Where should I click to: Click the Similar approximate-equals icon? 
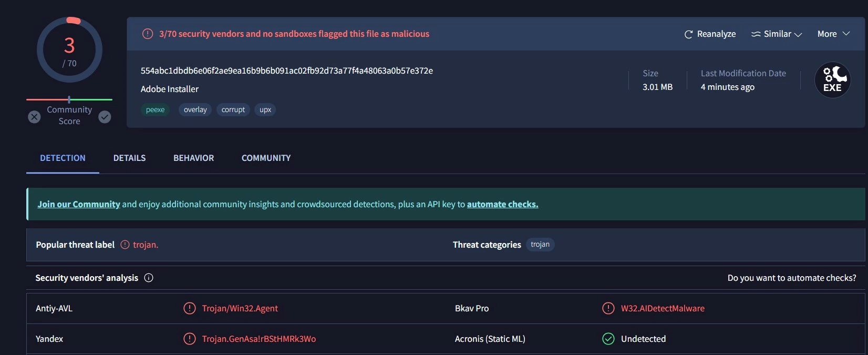point(756,34)
